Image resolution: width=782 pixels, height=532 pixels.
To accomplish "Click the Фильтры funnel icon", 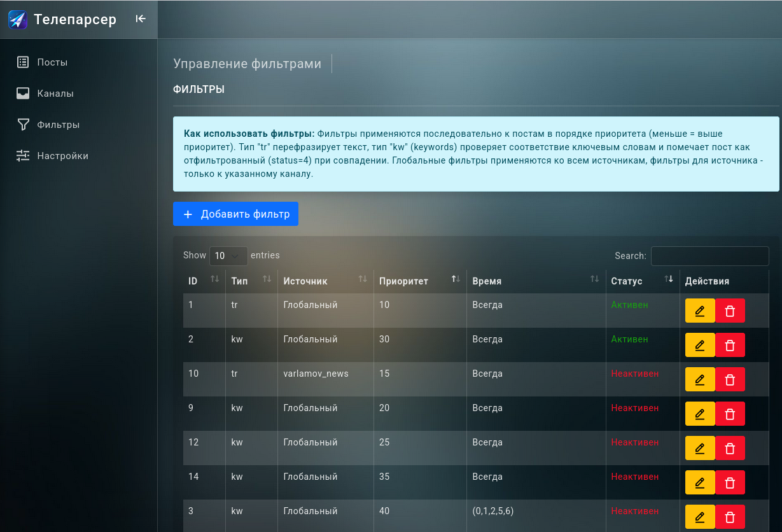I will pos(23,124).
